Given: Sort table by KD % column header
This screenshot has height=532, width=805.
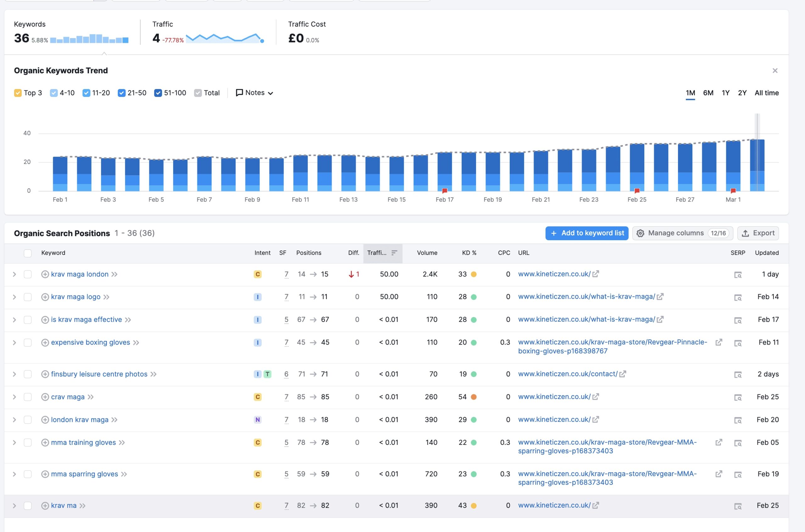Looking at the screenshot, I should coord(469,253).
